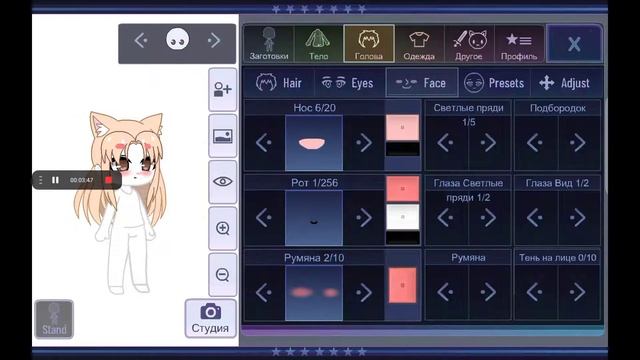
Task: Pick the red mouth color swatch
Action: click(402, 189)
